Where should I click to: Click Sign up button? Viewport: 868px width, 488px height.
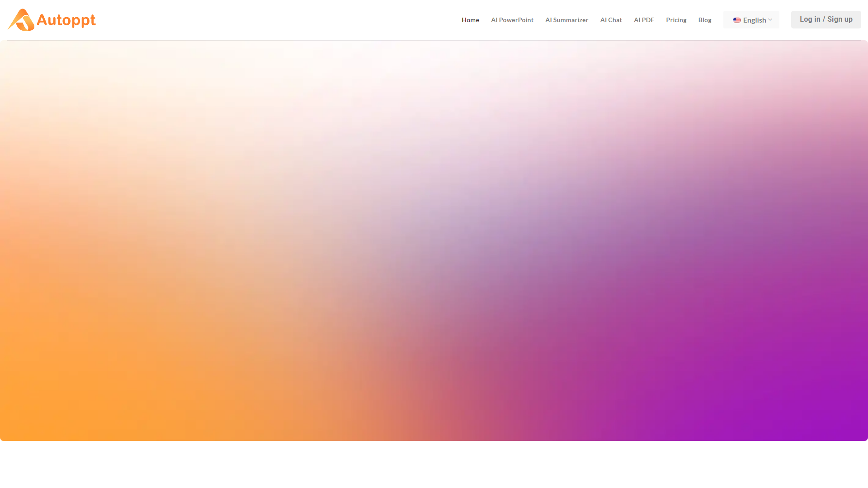840,19
